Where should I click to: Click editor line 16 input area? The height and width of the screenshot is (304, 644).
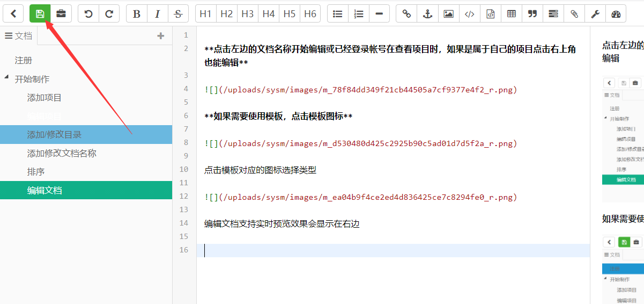point(393,250)
